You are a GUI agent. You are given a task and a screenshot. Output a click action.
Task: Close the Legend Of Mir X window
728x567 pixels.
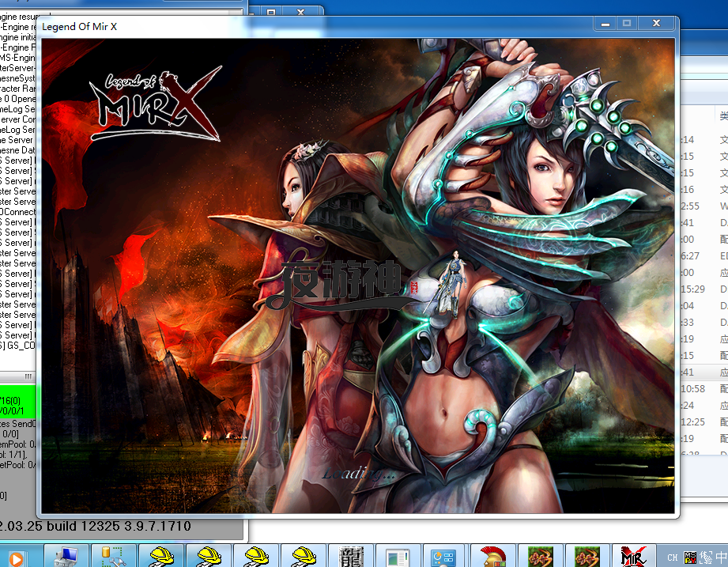pyautogui.click(x=656, y=23)
